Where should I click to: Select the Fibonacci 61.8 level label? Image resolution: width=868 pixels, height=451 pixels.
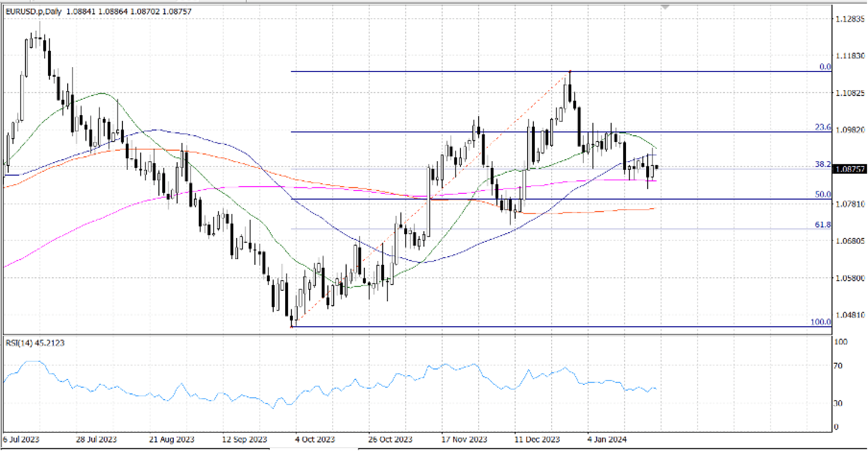coord(822,225)
